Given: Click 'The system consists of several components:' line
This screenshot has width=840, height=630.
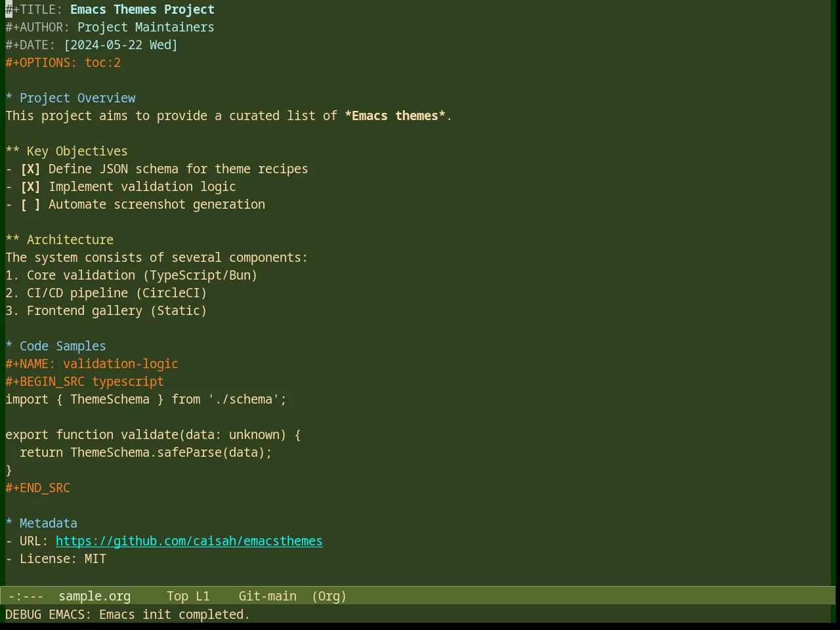Looking at the screenshot, I should [x=157, y=258].
